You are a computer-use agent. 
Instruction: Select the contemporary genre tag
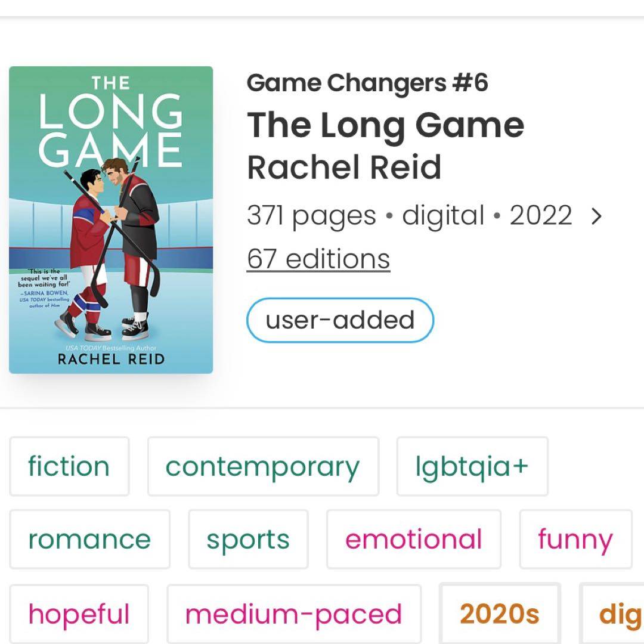coord(263,466)
